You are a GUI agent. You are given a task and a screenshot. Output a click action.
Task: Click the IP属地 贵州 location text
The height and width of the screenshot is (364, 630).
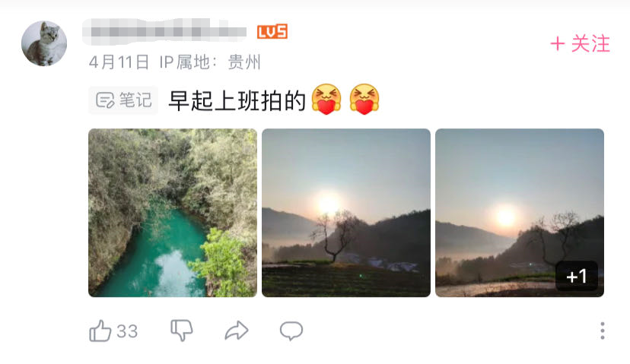pyautogui.click(x=210, y=62)
